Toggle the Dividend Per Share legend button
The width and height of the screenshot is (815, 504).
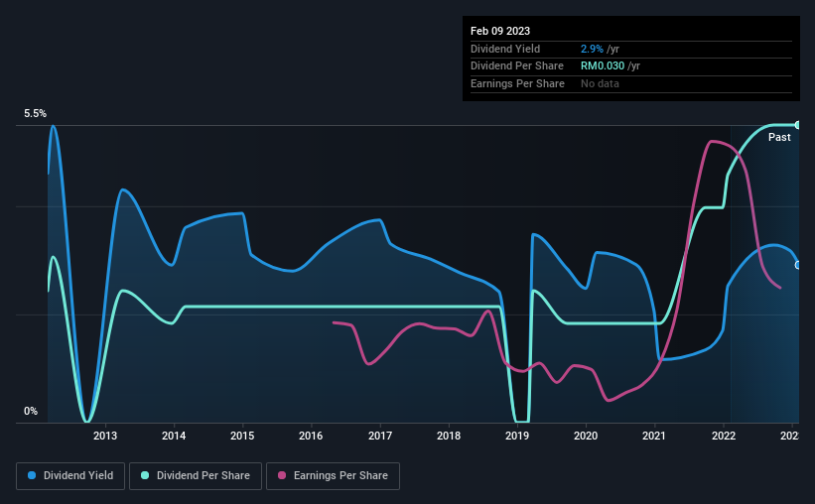pos(196,476)
